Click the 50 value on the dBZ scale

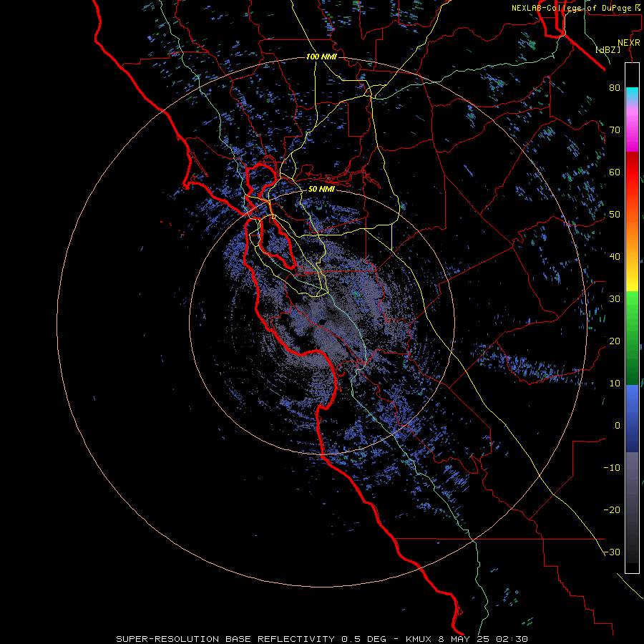tap(615, 215)
